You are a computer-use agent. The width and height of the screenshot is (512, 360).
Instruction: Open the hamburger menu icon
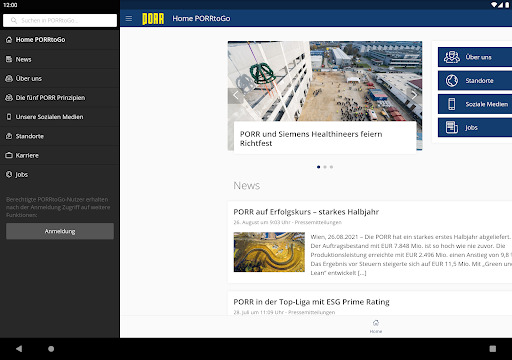129,19
